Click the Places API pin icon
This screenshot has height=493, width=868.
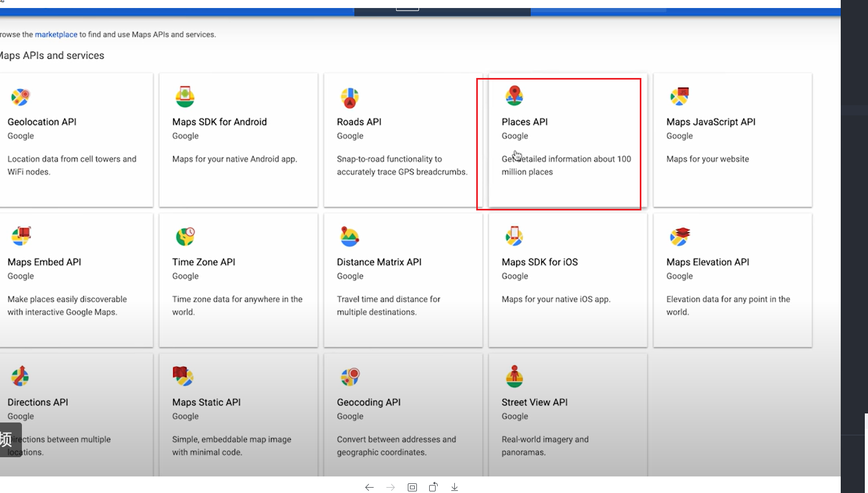[514, 96]
